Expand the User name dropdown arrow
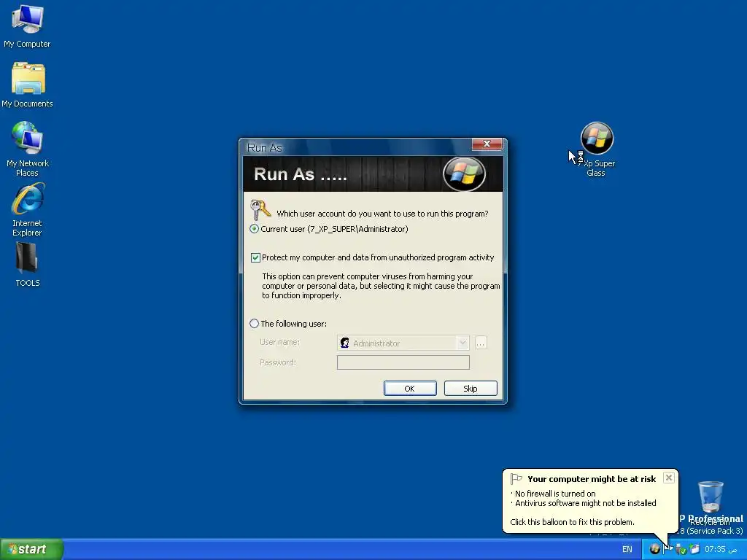Viewport: 747px width, 560px height. (x=462, y=343)
